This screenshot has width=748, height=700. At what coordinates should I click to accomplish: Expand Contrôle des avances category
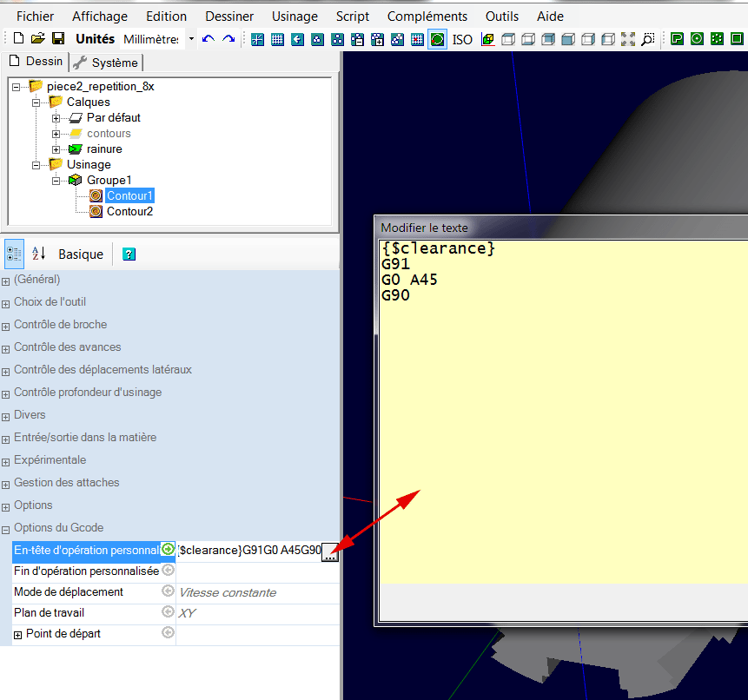[x=5, y=349]
